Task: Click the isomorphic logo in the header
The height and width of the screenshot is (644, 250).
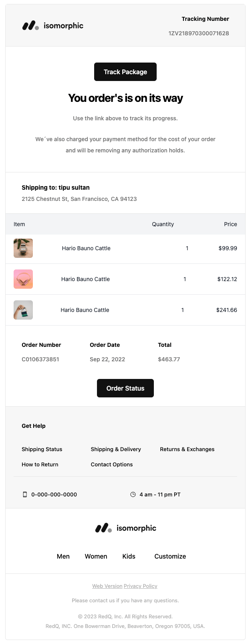Action: point(53,26)
